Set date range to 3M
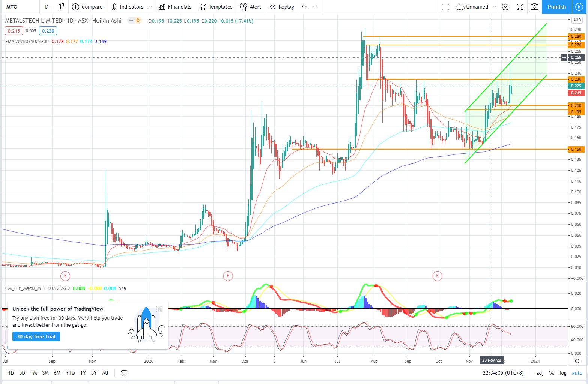 pos(45,373)
